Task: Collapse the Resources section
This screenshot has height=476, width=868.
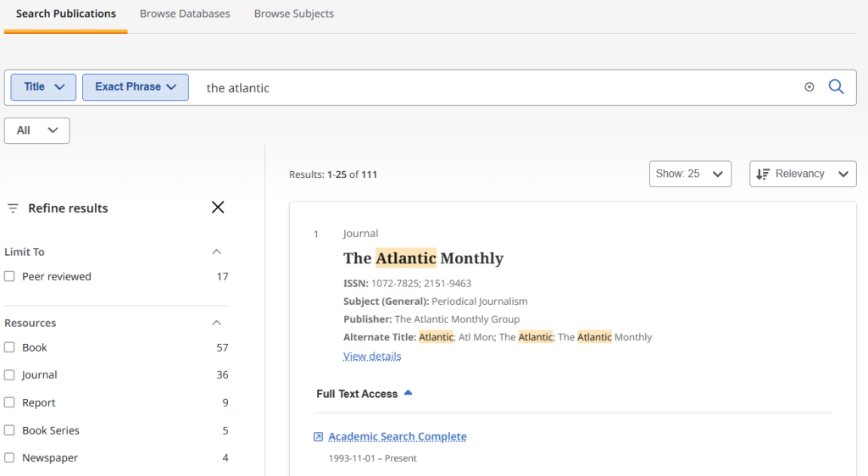Action: click(x=216, y=323)
